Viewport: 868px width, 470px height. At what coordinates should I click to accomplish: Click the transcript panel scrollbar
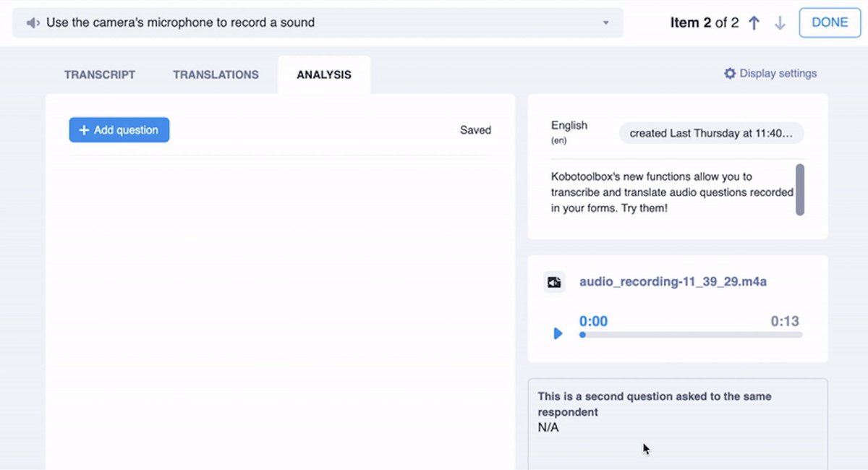[800, 192]
